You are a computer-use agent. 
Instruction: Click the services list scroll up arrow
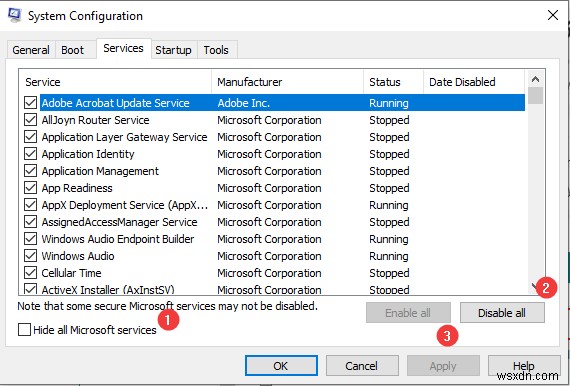[535, 79]
